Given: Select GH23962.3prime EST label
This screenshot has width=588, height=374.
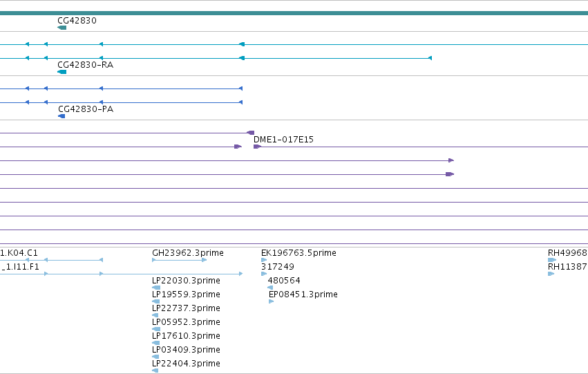Looking at the screenshot, I should tap(188, 253).
